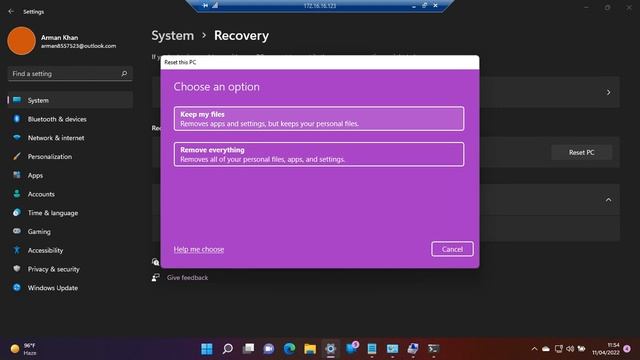Image resolution: width=640 pixels, height=360 pixels.
Task: Open Apps settings
Action: 70,176
